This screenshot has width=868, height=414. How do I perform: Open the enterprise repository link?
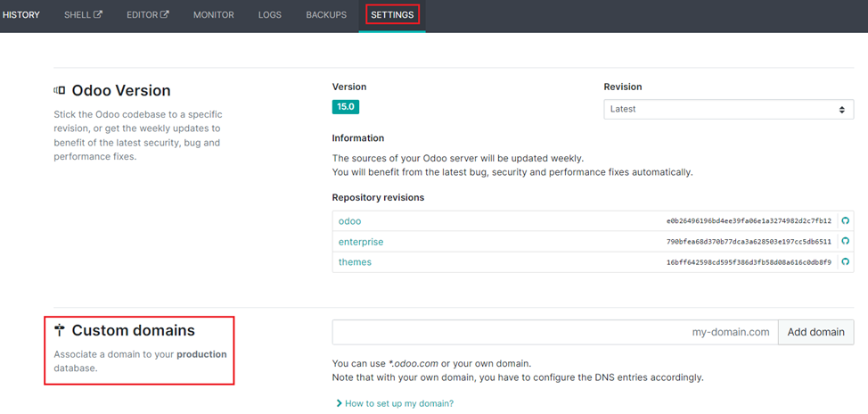click(x=361, y=242)
